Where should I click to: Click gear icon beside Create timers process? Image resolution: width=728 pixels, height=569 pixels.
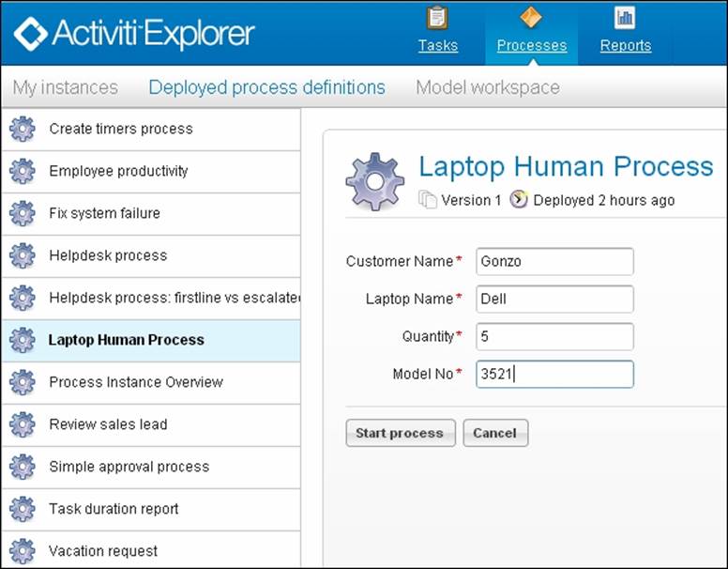point(23,129)
